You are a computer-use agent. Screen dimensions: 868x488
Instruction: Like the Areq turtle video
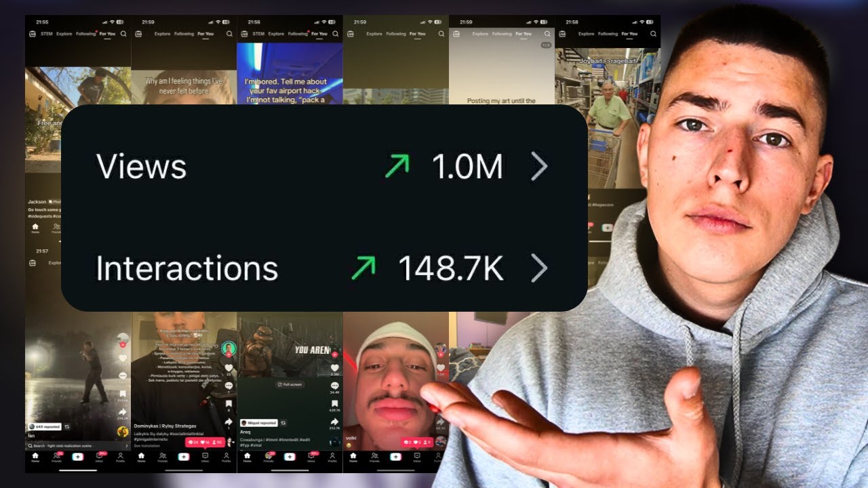pos(334,368)
